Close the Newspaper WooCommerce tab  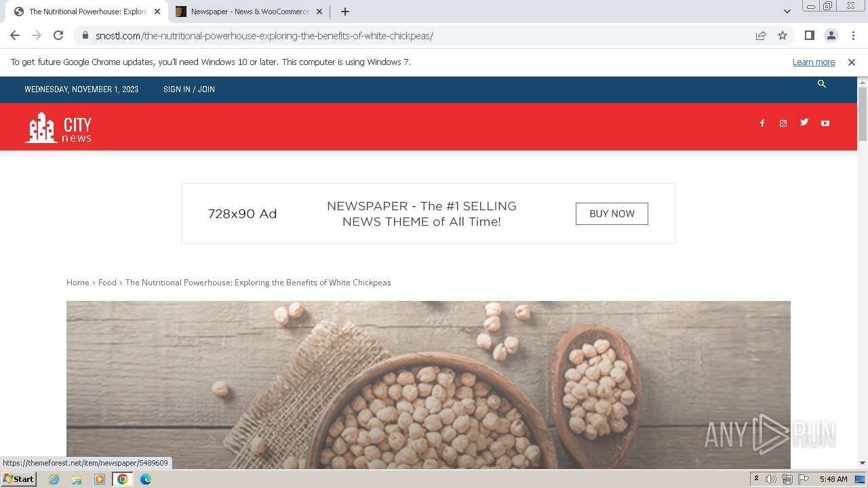319,12
